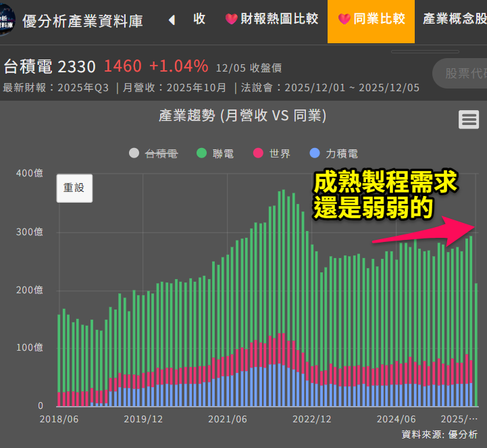Click the red 1460 stock price
Viewport: 487px width, 448px height.
[x=122, y=66]
